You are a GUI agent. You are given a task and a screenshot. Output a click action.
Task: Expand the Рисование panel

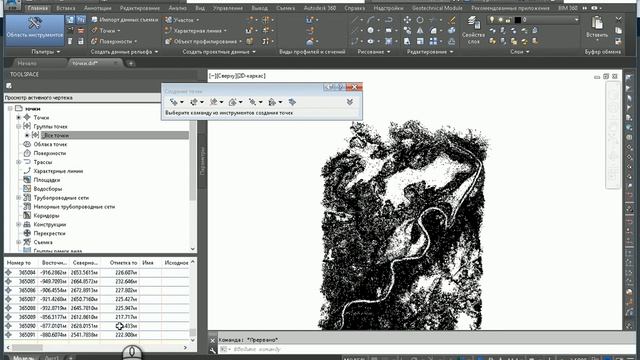tap(373, 52)
